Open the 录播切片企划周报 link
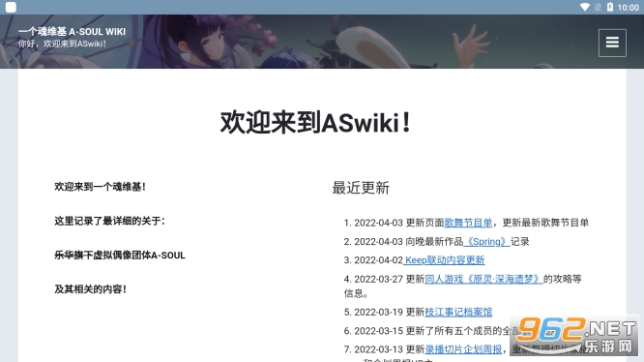This screenshot has height=362, width=644. [463, 349]
